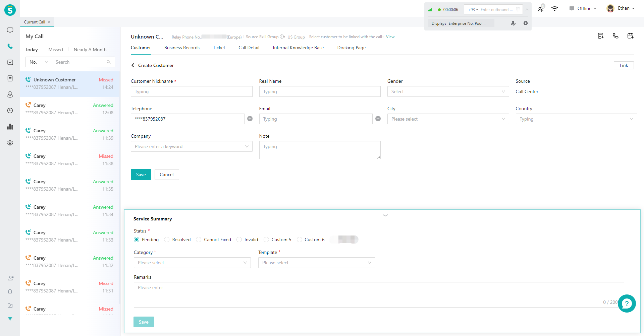Show Nearly A Month calls tab
Viewport: 644px width, 336px height.
coord(90,50)
